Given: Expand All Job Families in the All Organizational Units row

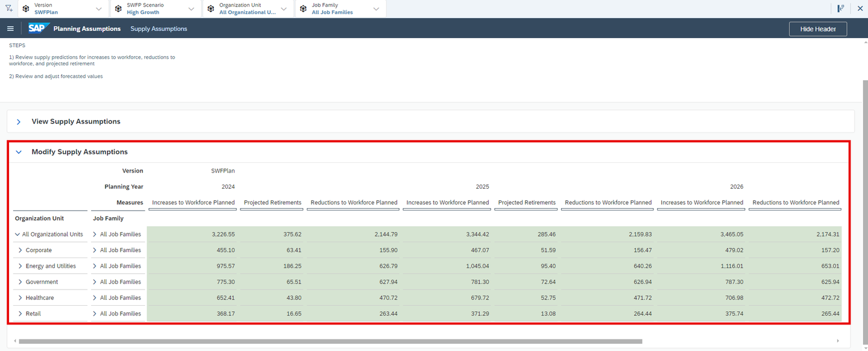Looking at the screenshot, I should click(x=95, y=235).
